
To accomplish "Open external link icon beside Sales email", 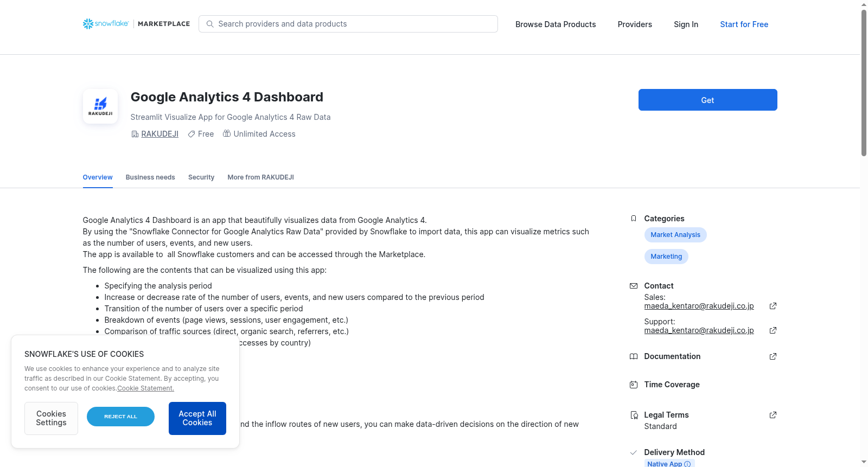I will tap(773, 306).
